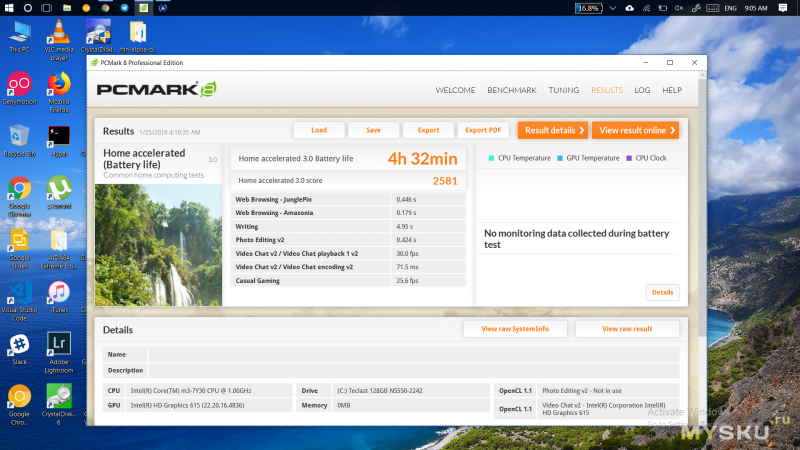
Task: Click the PCMark 8 logo
Action: tap(157, 89)
